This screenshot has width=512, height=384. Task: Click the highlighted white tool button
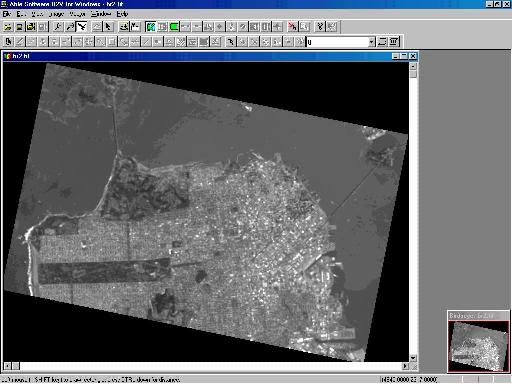click(x=82, y=27)
